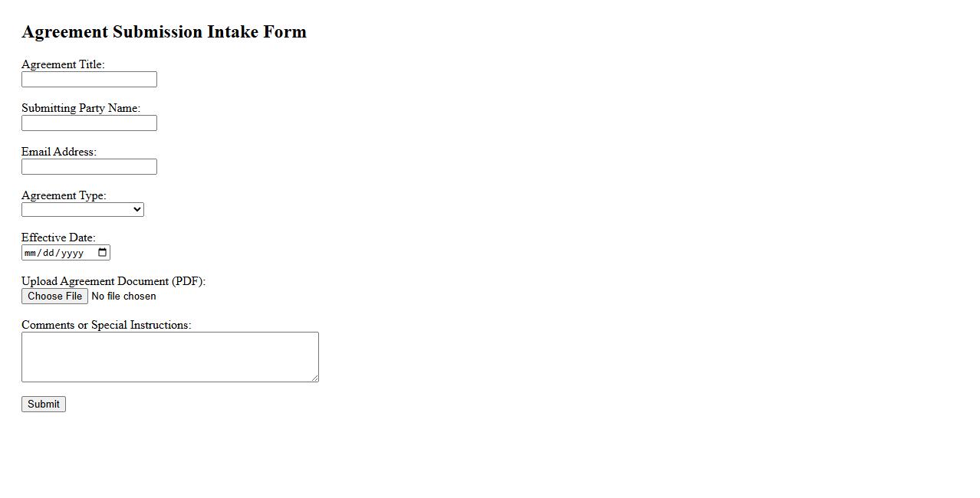Click the "Agreement Title:" label
This screenshot has height=498, width=980.
pos(63,64)
